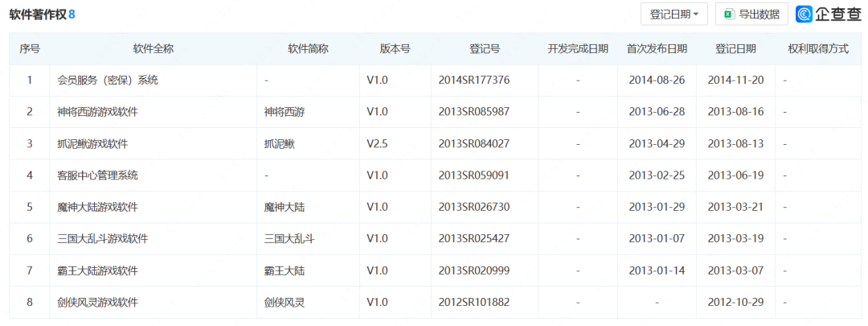The height and width of the screenshot is (326, 868).
Task: Click the 导出数据 export button
Action: (751, 14)
